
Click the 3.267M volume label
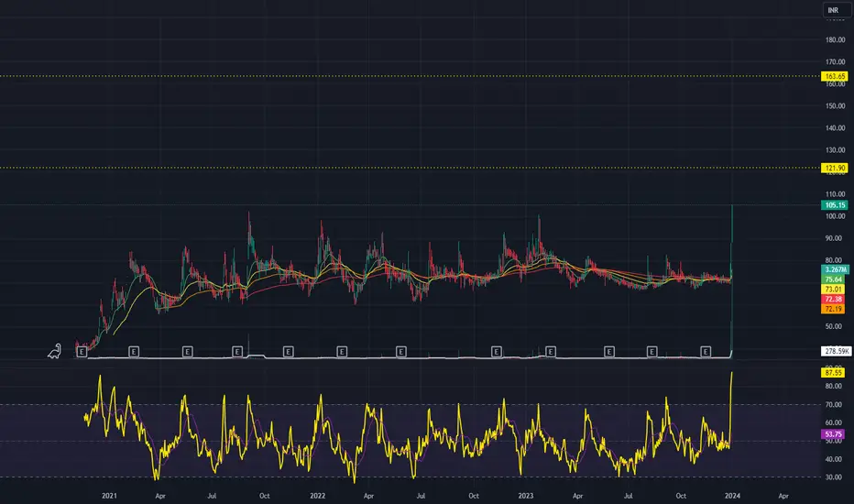[x=835, y=269]
